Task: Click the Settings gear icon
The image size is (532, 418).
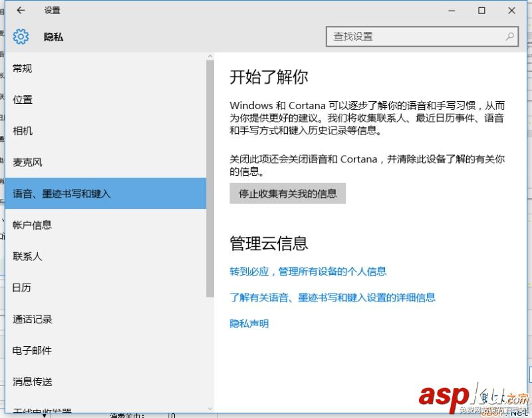Action: (x=21, y=37)
